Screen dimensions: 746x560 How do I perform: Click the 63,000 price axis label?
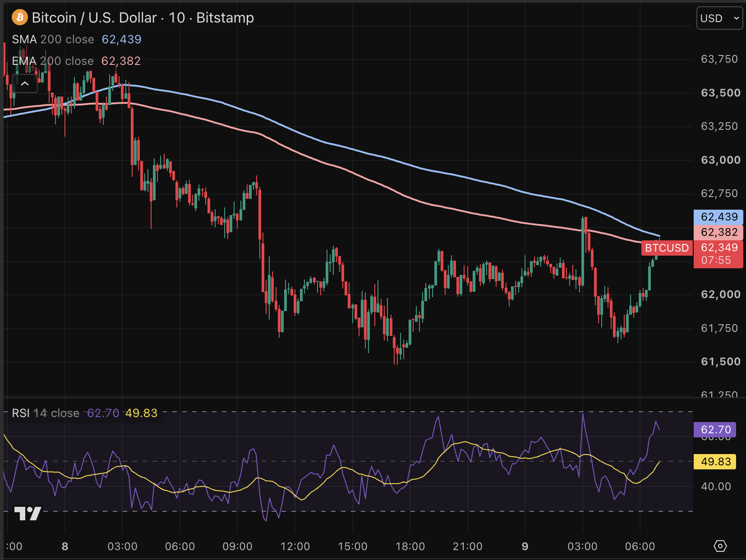[x=721, y=160]
